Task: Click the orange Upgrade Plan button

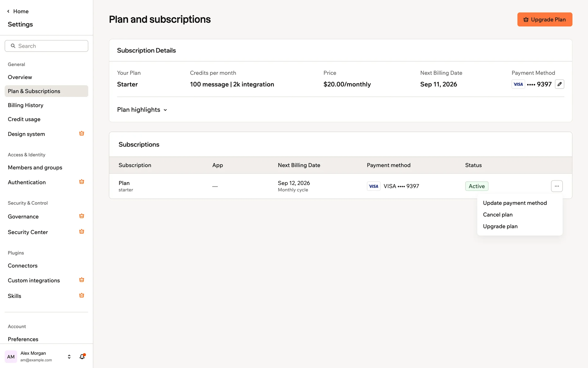Action: click(x=545, y=19)
